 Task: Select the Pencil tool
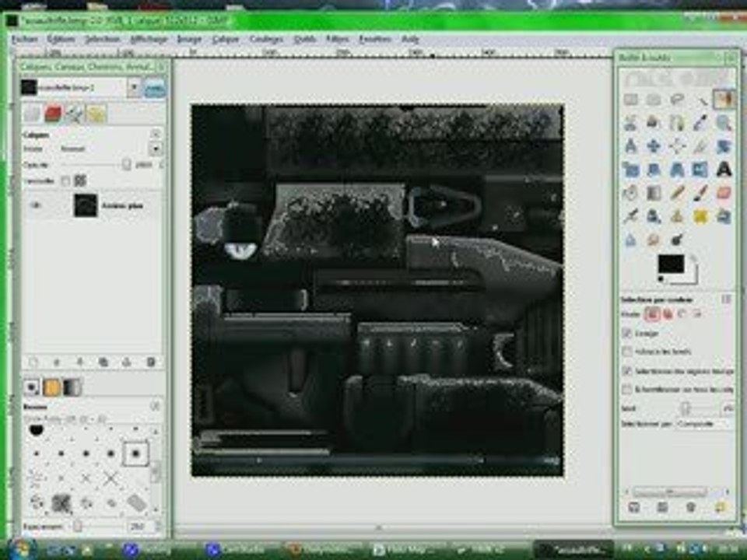click(677, 193)
